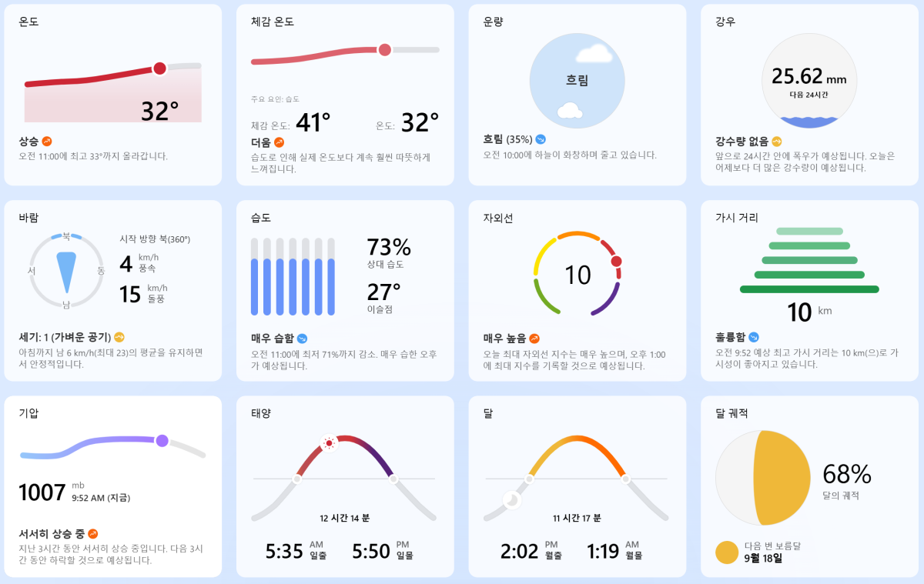Select the 가시 거리 card title
Viewport: 924px width, 584px height.
[737, 218]
